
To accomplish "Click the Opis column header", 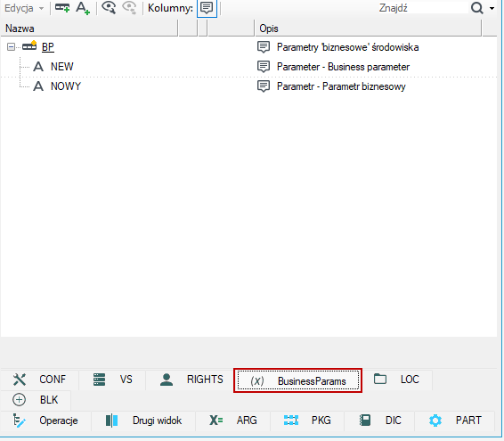I will click(368, 29).
